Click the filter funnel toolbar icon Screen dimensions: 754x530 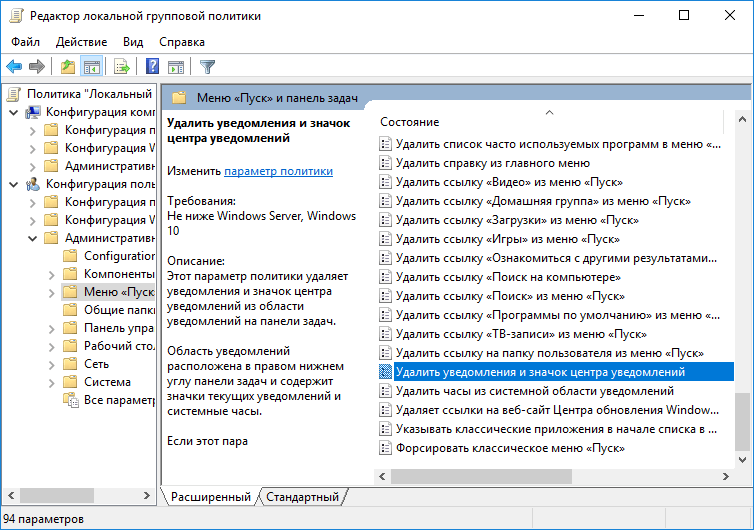coord(207,67)
